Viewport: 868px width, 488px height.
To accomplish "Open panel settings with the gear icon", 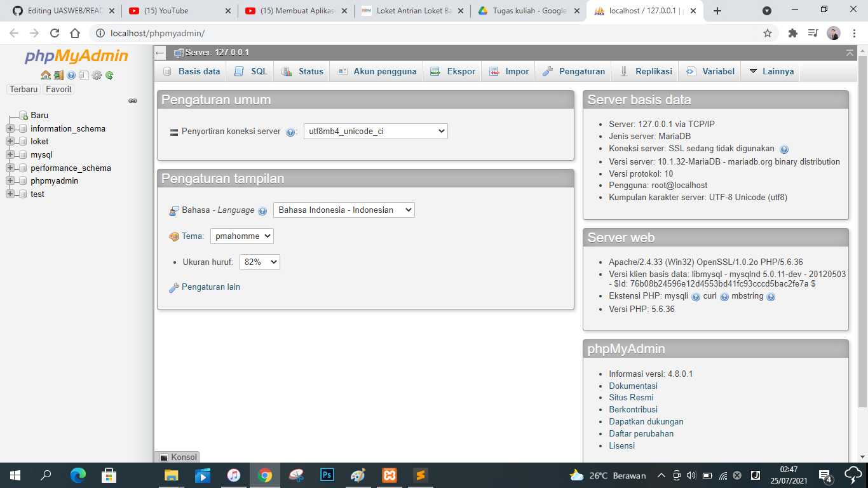I will point(96,75).
